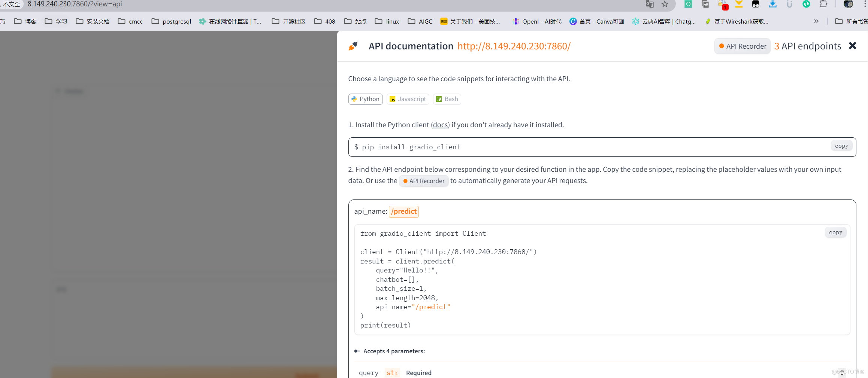Open the 博客 bookmark folder

[25, 21]
